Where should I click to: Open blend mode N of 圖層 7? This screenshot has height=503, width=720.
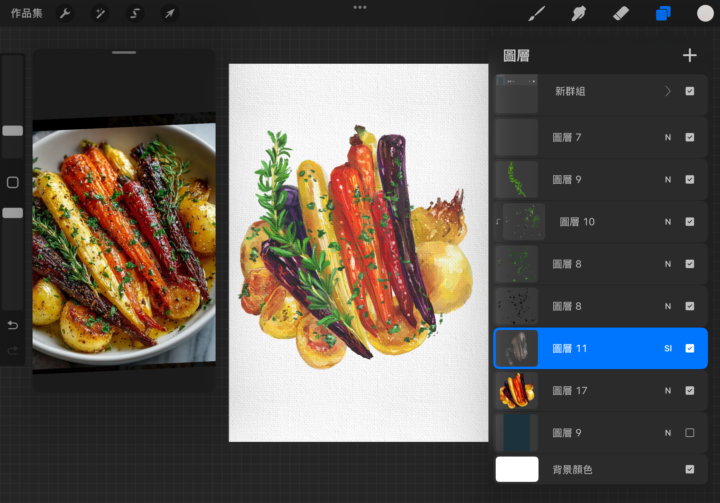[x=668, y=137]
